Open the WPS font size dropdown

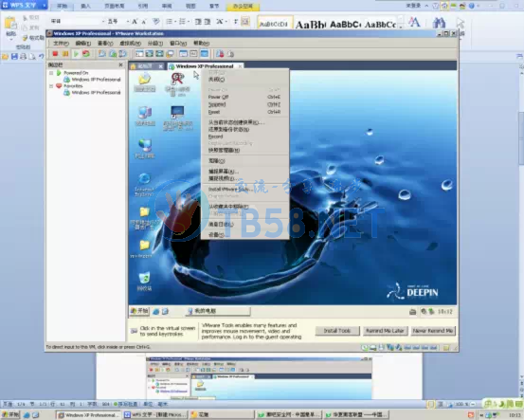[128, 22]
